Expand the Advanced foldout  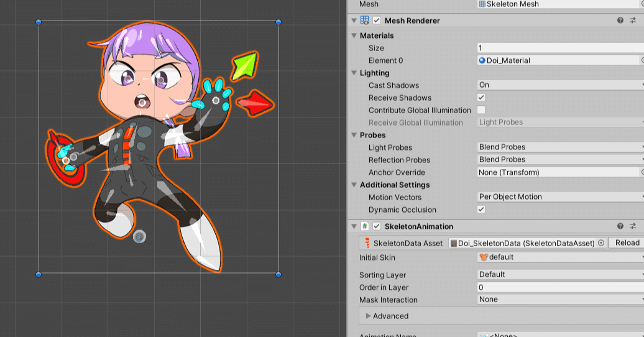369,316
